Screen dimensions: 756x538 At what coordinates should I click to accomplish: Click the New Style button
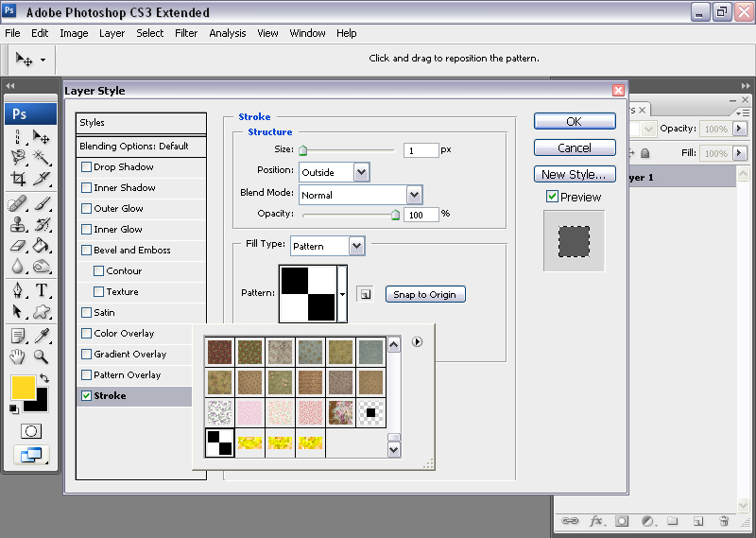pyautogui.click(x=575, y=174)
